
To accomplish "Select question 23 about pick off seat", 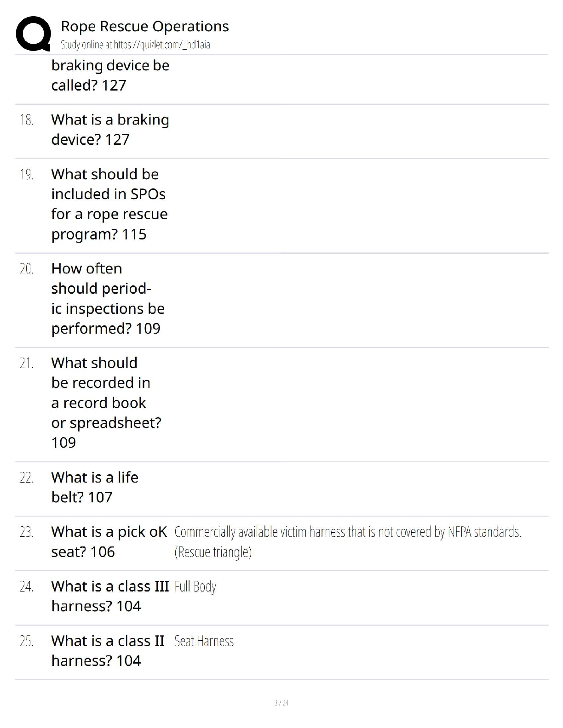I will click(109, 542).
